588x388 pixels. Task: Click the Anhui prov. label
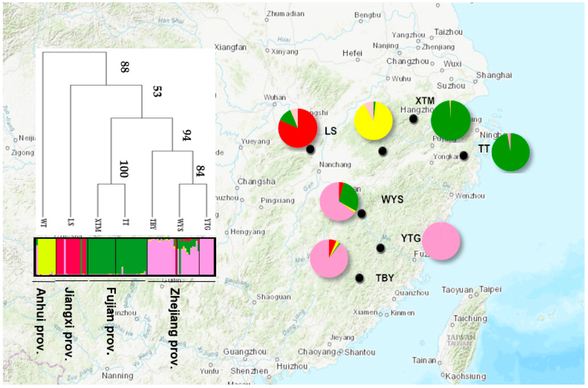(x=40, y=321)
